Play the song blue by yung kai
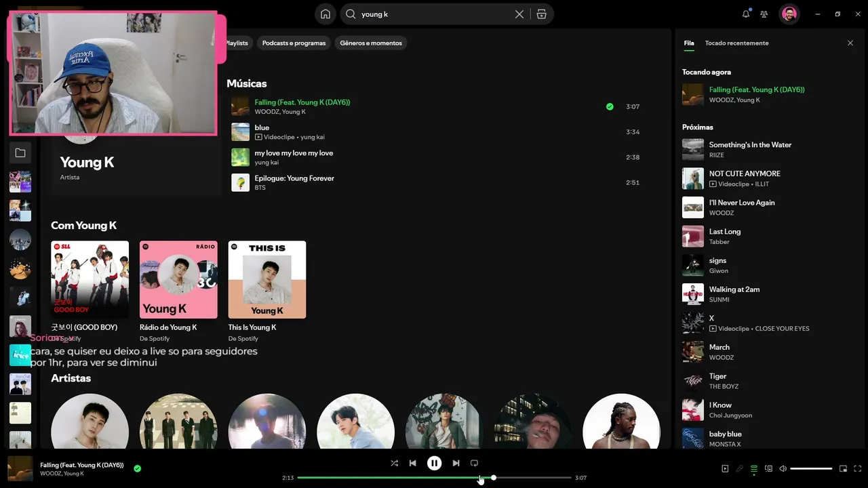This screenshot has height=488, width=868. pos(434,132)
